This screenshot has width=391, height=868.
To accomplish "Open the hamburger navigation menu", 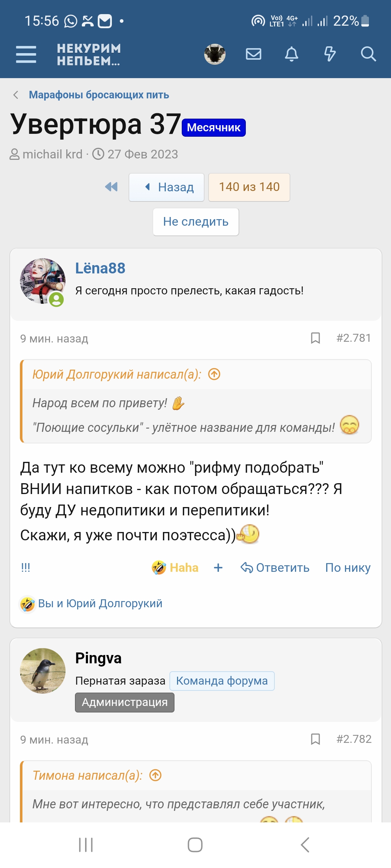I will pos(26,54).
